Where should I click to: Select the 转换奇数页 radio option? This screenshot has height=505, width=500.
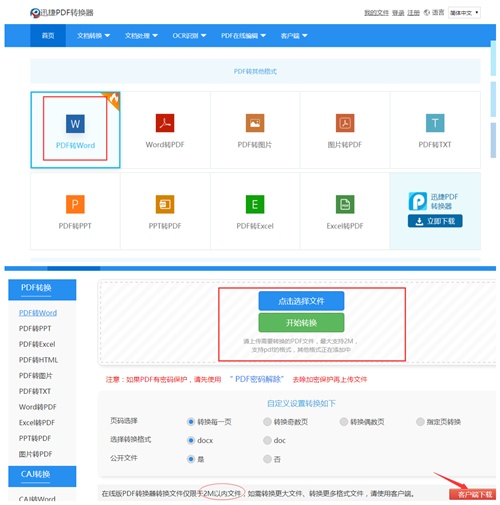[267, 422]
